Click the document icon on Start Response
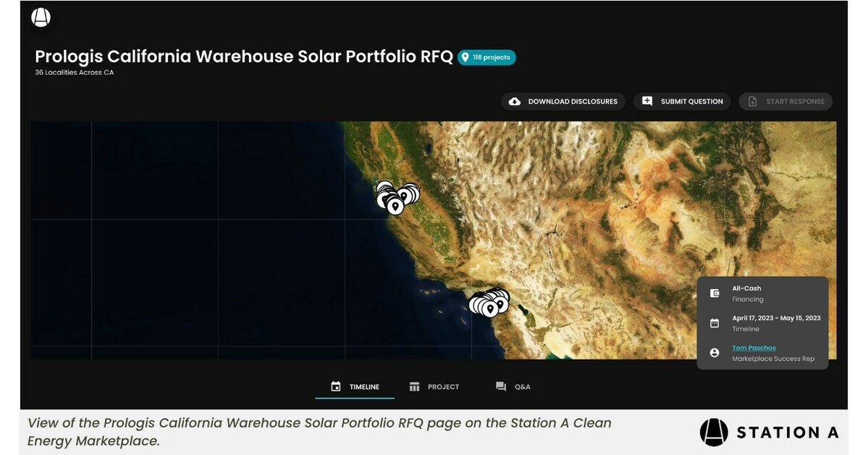This screenshot has width=868, height=455. pyautogui.click(x=751, y=101)
